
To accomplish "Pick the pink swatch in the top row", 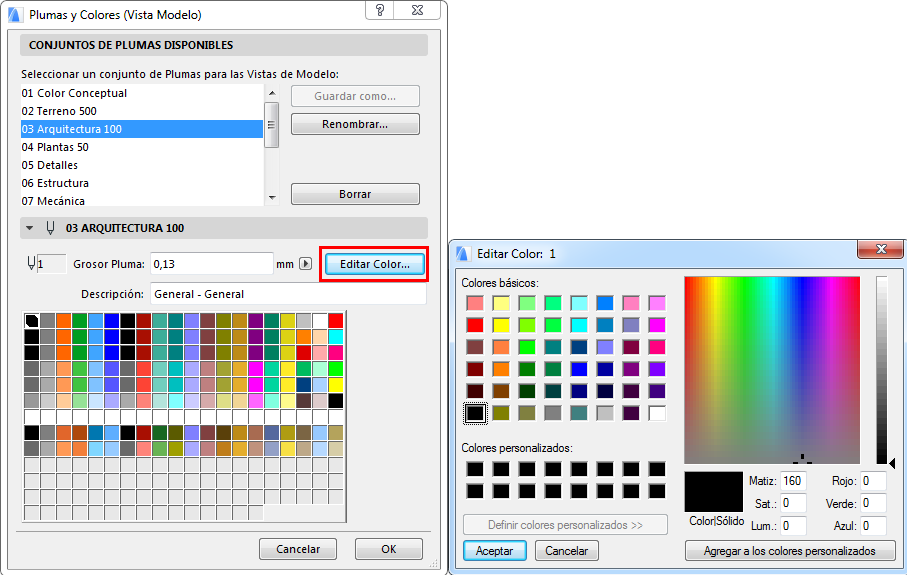I will [631, 303].
